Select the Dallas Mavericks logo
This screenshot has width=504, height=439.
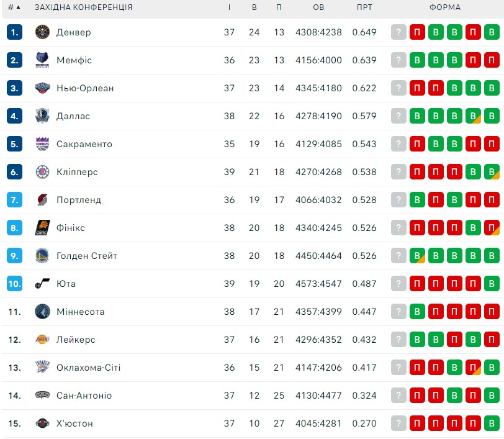click(x=42, y=116)
